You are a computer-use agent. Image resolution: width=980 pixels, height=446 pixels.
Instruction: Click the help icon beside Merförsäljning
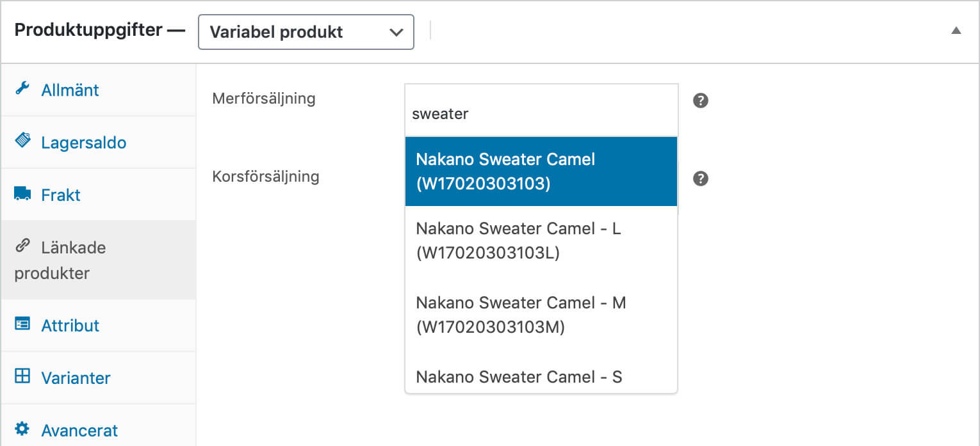(701, 100)
